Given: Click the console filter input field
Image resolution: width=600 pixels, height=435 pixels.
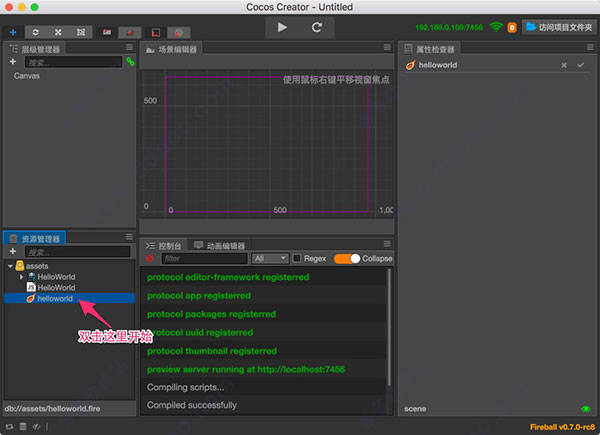Looking at the screenshot, I should pyautogui.click(x=205, y=258).
